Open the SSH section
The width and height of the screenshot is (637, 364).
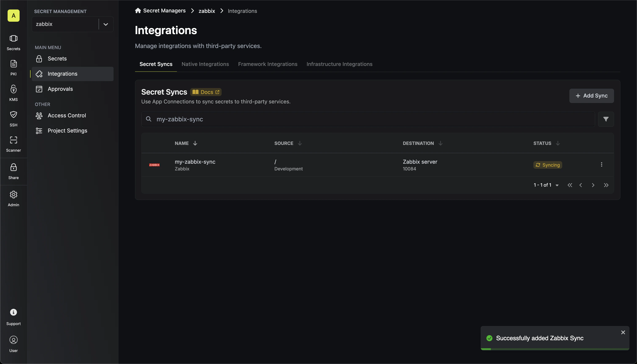coord(13,119)
